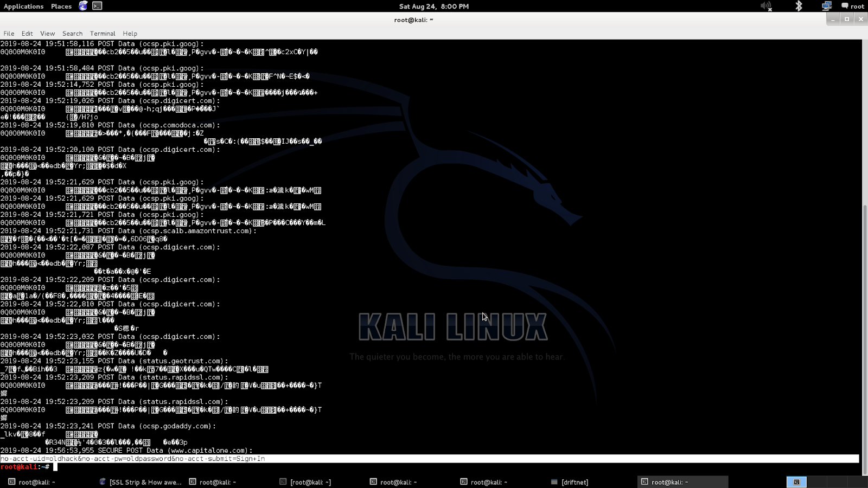Viewport: 868px width, 488px height.
Task: Click the ocsp.comodoca.com POST line
Action: tap(110, 125)
